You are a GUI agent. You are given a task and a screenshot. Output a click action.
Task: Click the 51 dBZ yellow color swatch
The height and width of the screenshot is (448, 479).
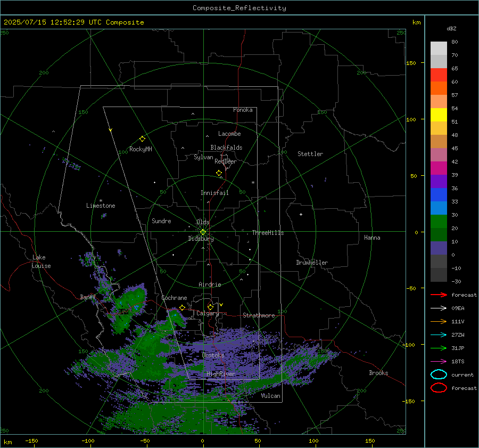click(x=439, y=115)
